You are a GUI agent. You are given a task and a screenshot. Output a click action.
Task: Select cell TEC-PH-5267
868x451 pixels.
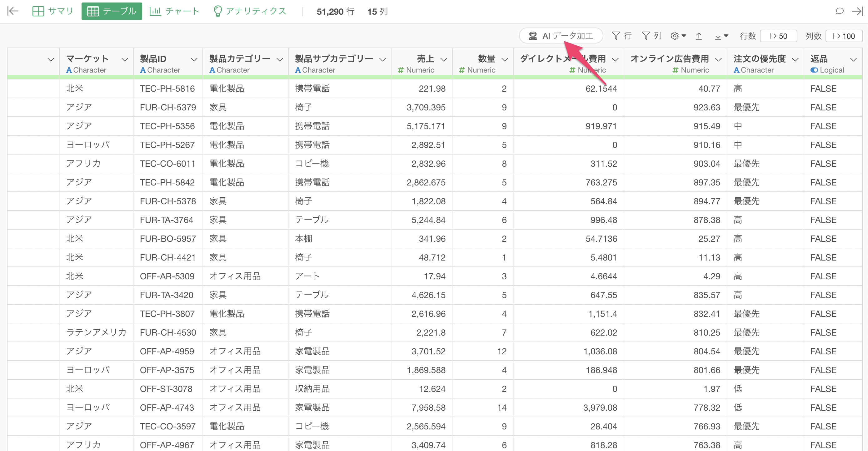tap(167, 145)
